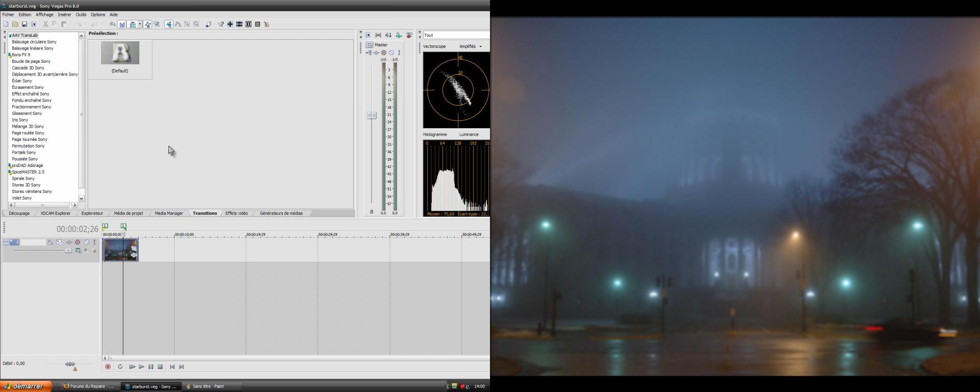Screen dimensions: 980x392
Task: Click the (Default) transition preset thumbnail
Action: click(120, 53)
